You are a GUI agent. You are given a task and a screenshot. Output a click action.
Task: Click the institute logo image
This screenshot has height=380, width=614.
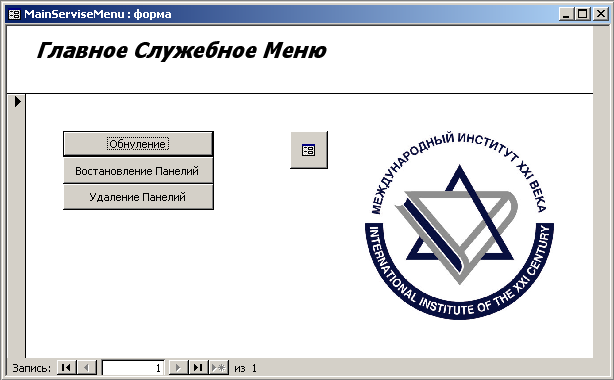point(459,226)
